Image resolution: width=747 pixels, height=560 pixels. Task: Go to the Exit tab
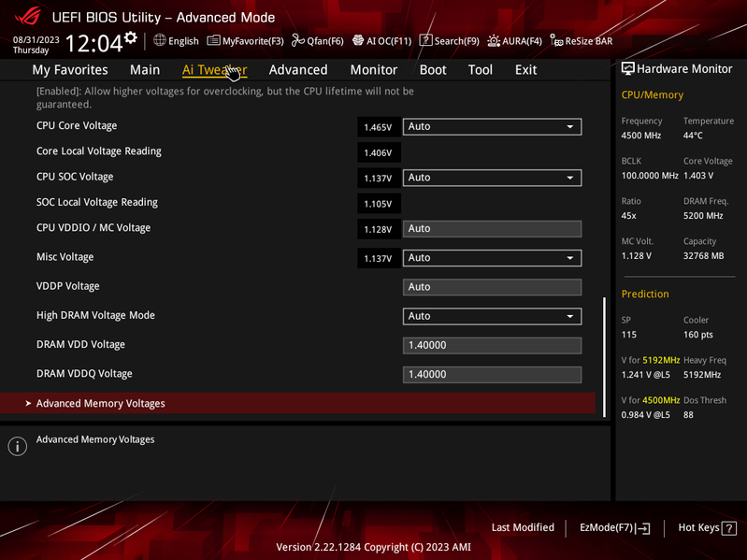(526, 70)
